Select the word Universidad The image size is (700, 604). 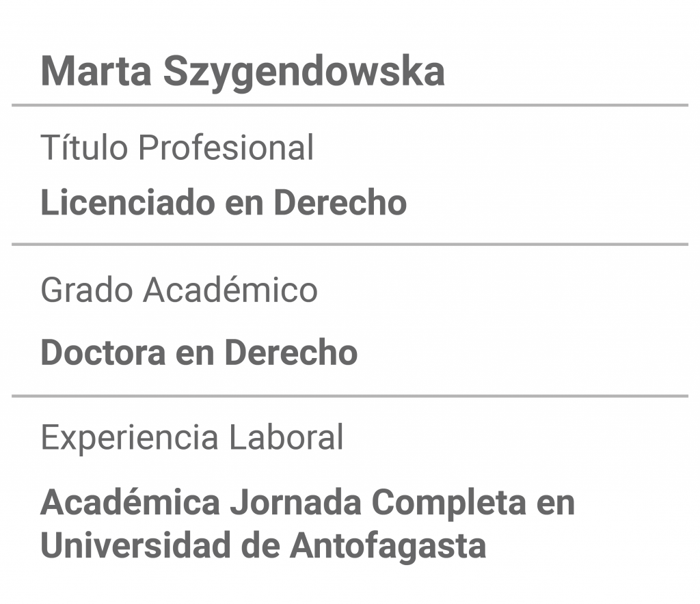136,545
